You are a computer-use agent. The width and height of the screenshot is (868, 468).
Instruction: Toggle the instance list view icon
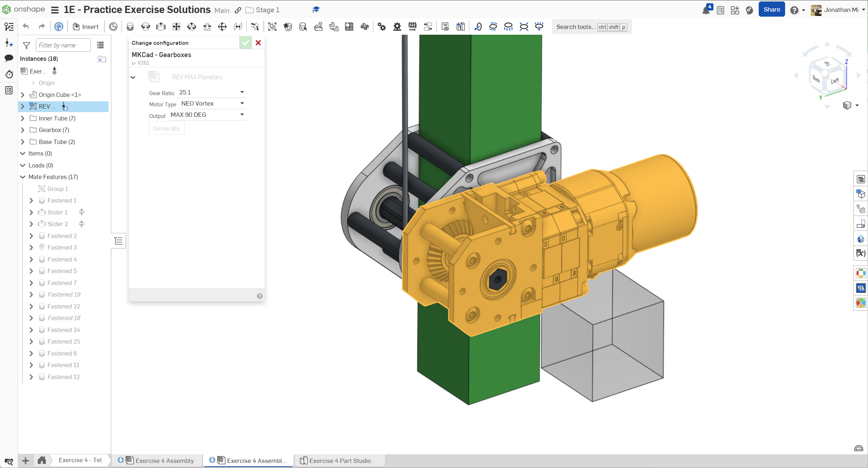[100, 45]
